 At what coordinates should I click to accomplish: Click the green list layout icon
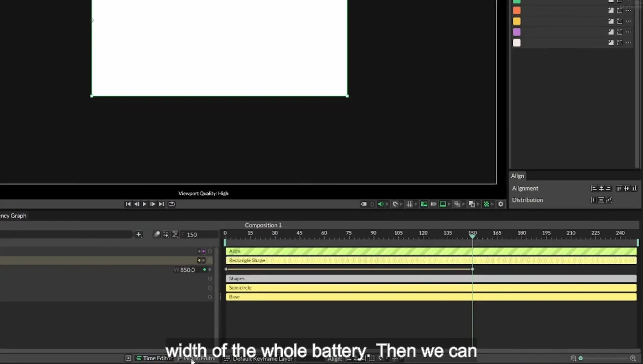coord(424,204)
